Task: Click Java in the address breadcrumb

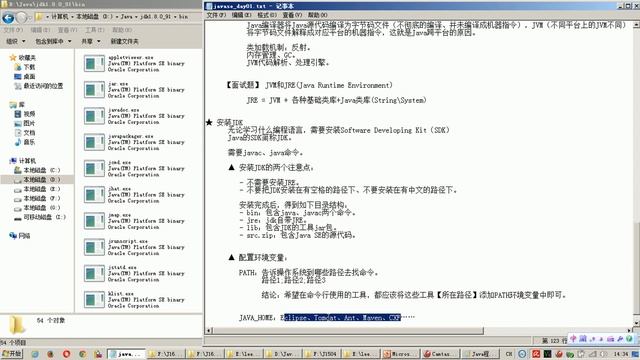Action: coord(127,17)
